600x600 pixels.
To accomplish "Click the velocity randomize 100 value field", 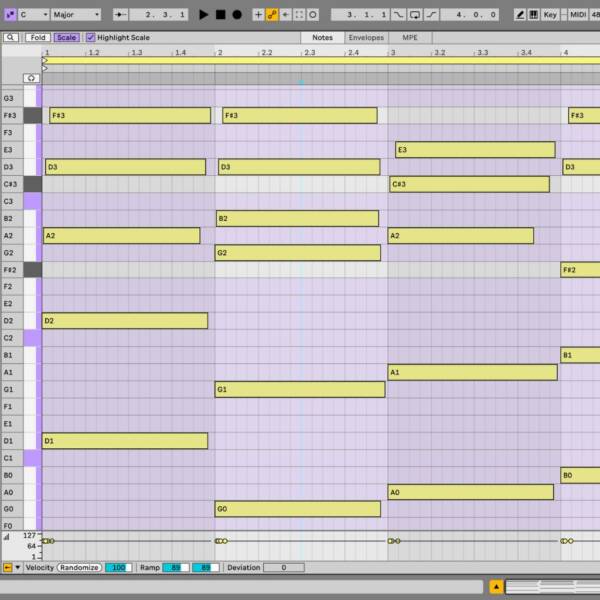I will coord(118,567).
